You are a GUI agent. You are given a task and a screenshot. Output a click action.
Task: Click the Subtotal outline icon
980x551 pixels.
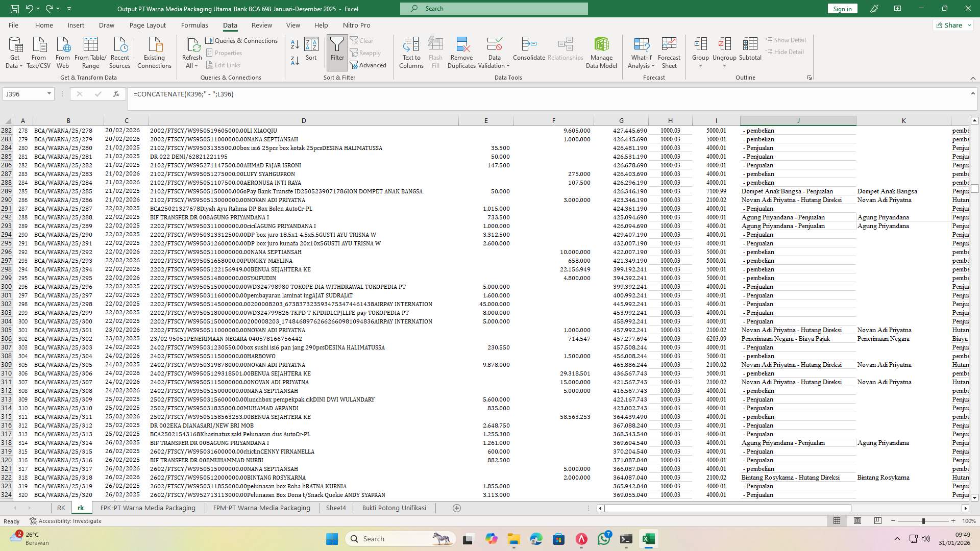750,51
